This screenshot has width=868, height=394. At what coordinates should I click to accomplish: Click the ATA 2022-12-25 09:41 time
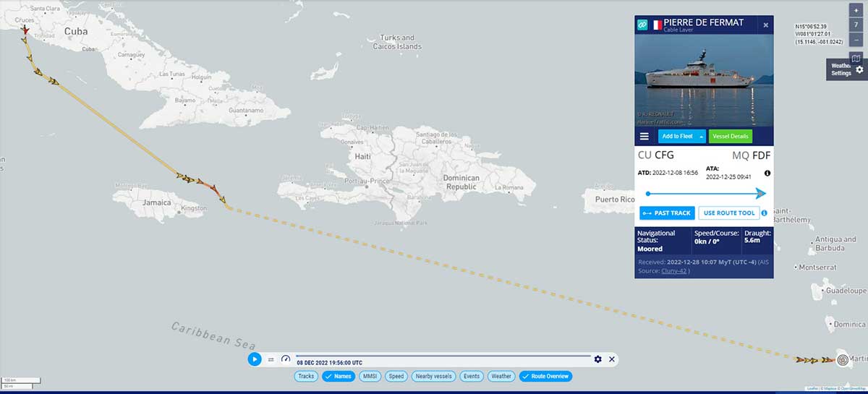tap(728, 176)
